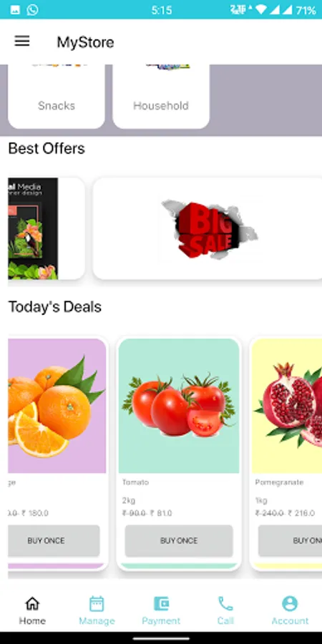Image resolution: width=322 pixels, height=644 pixels.
Task: Open the Manage calendar icon
Action: click(97, 603)
